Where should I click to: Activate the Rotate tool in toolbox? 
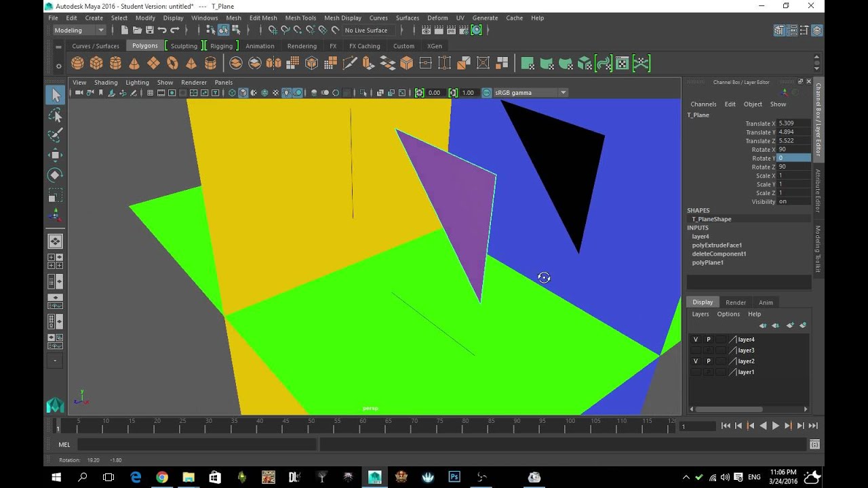56,175
